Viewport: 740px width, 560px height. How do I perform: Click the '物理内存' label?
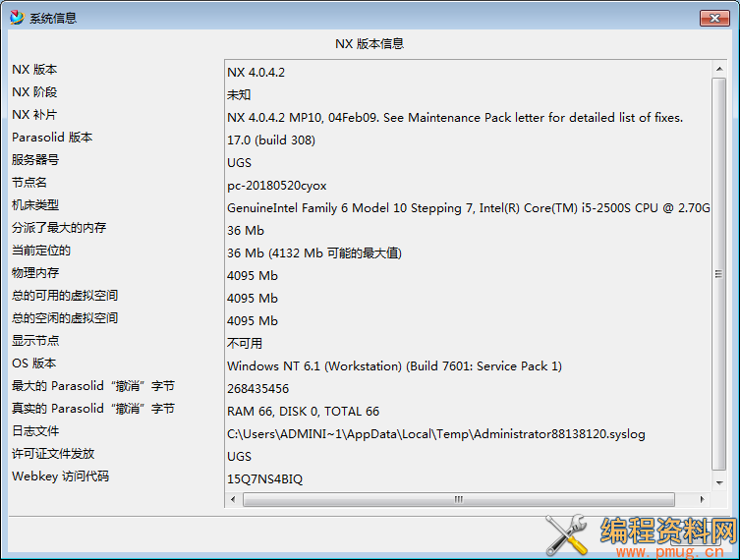coord(35,273)
